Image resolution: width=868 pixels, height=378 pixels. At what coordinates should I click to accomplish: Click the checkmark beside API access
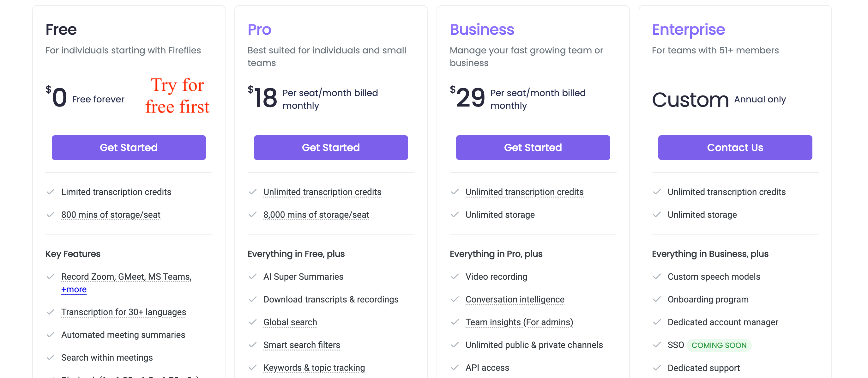[x=455, y=368]
